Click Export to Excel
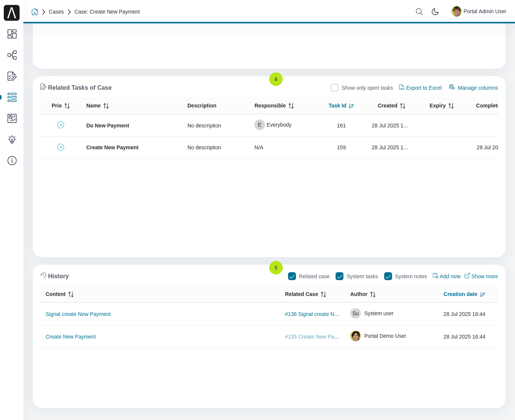Screen dimensions: 515x420 pos(420,88)
